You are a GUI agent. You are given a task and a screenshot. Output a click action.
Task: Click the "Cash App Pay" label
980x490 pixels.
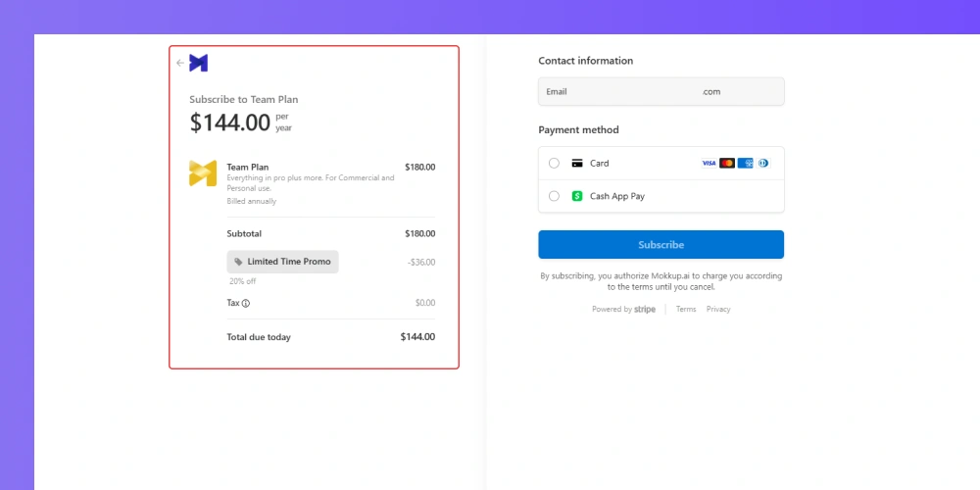617,196
